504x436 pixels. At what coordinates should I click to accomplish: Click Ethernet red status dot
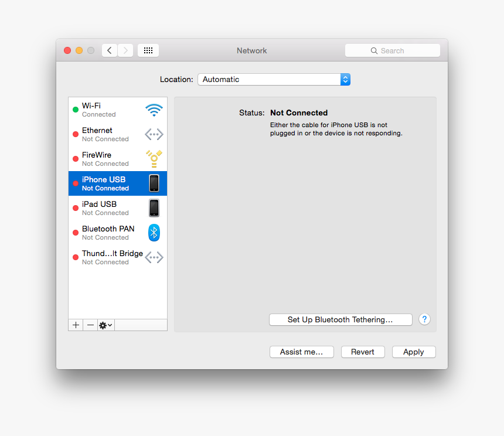tap(76, 134)
